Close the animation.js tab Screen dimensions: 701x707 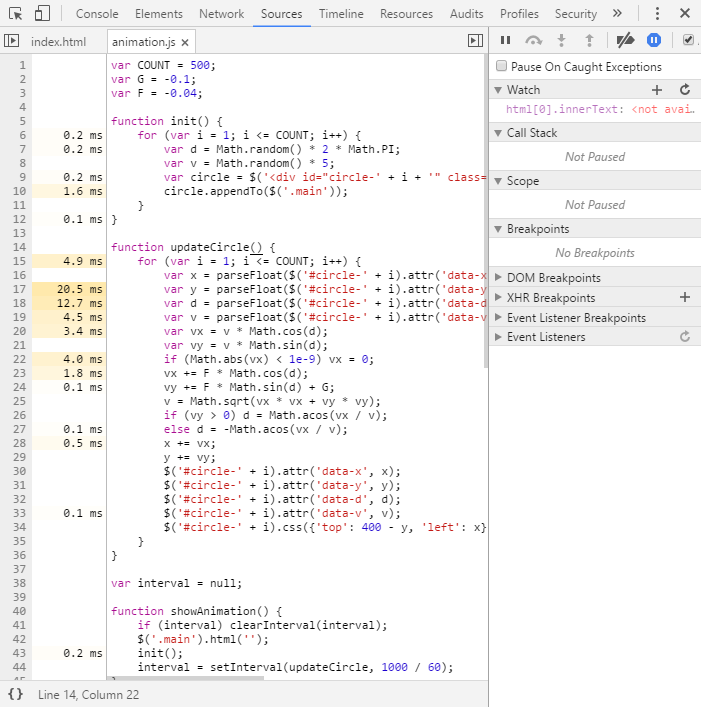tap(185, 42)
